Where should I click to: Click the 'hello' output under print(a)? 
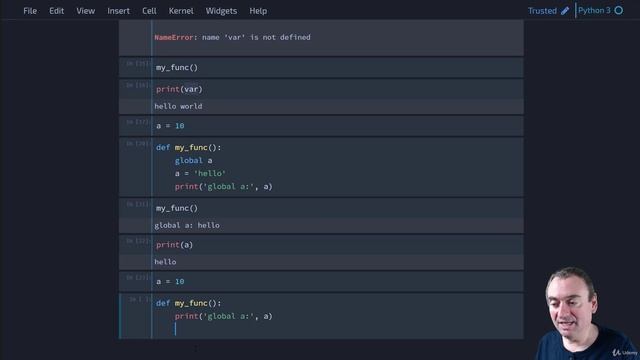(165, 262)
